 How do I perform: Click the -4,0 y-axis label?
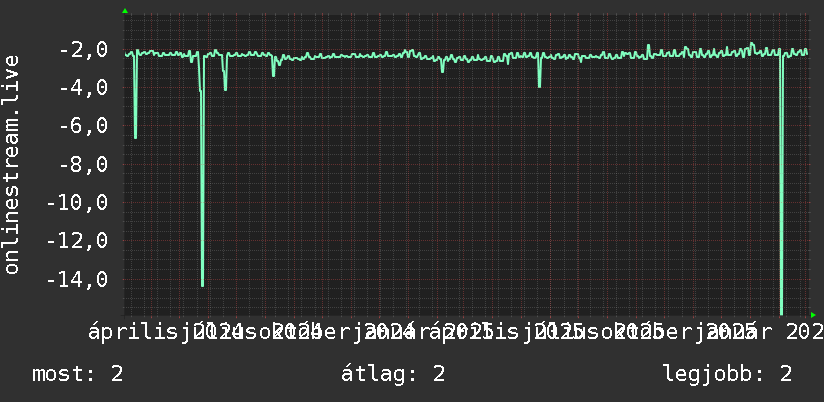84,88
